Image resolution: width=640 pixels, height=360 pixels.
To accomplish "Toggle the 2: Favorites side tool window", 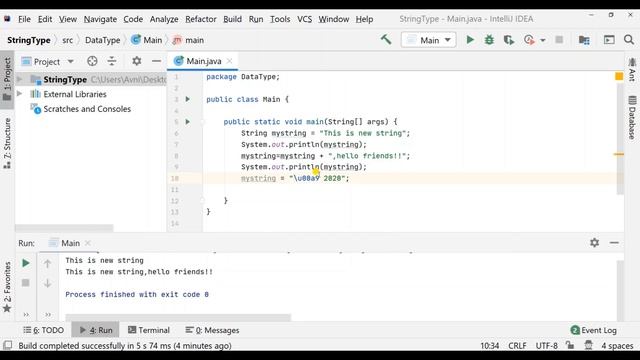I will click(7, 287).
